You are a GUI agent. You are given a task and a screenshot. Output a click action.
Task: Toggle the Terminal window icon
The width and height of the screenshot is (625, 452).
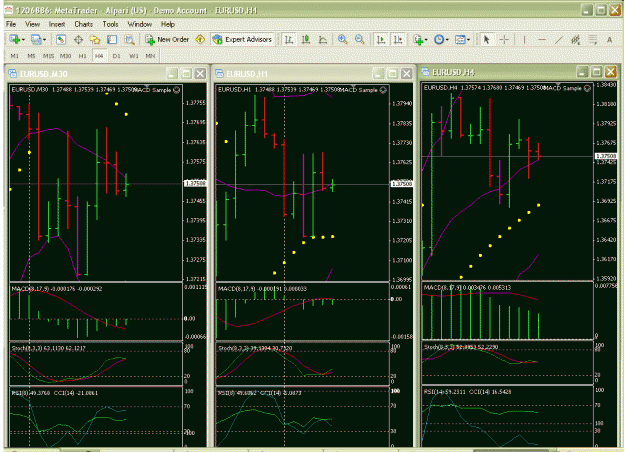pyautogui.click(x=112, y=39)
